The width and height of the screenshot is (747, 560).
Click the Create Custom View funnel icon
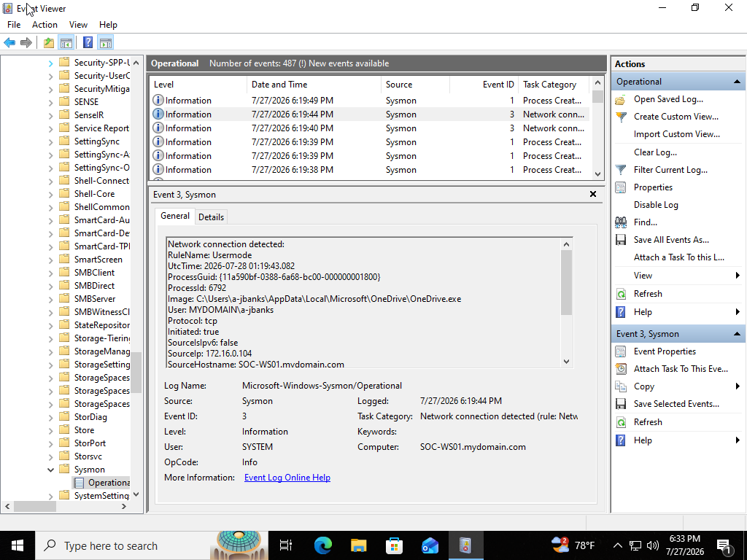click(x=620, y=117)
